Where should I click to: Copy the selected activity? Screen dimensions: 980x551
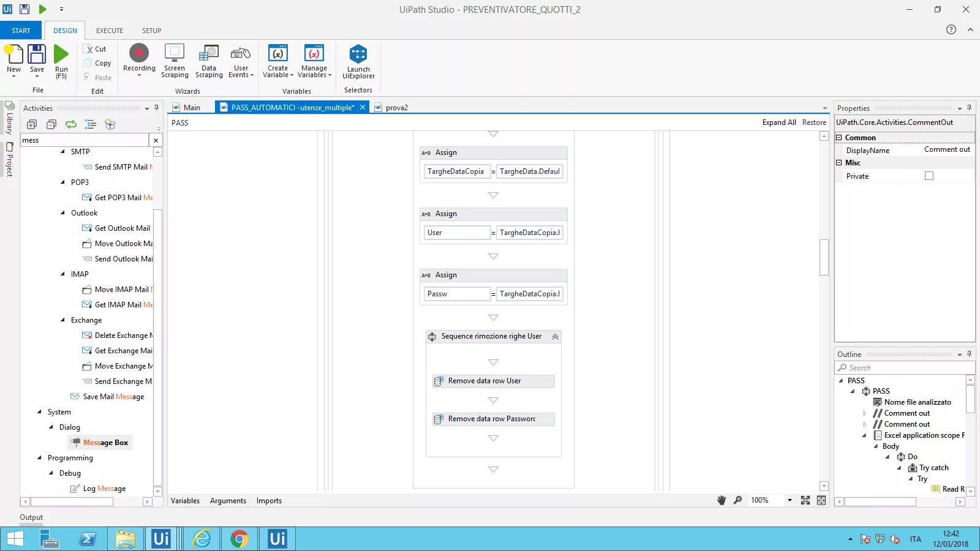pos(97,63)
